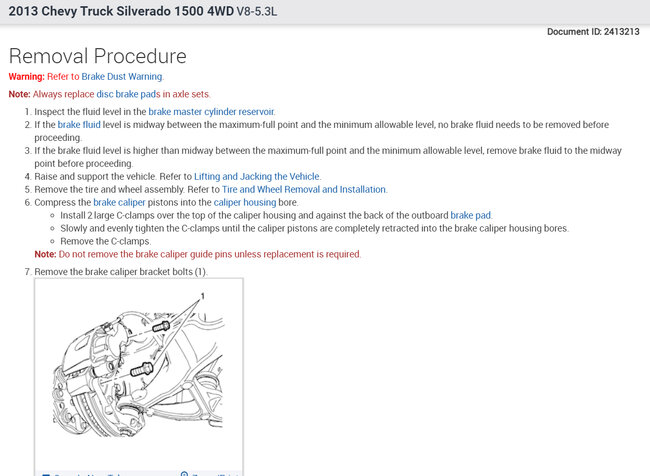Click 'Always replace' note text
650x476 pixels.
pyautogui.click(x=63, y=94)
